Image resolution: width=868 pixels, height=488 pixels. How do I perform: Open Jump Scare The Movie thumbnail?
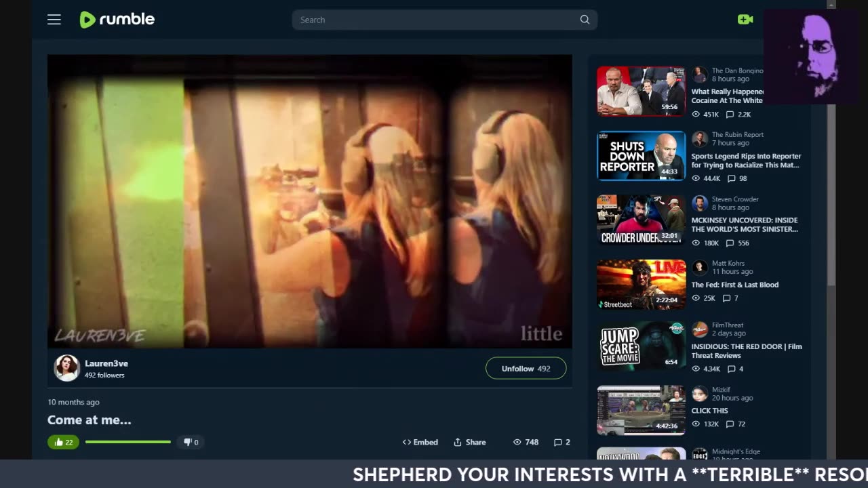pyautogui.click(x=641, y=346)
